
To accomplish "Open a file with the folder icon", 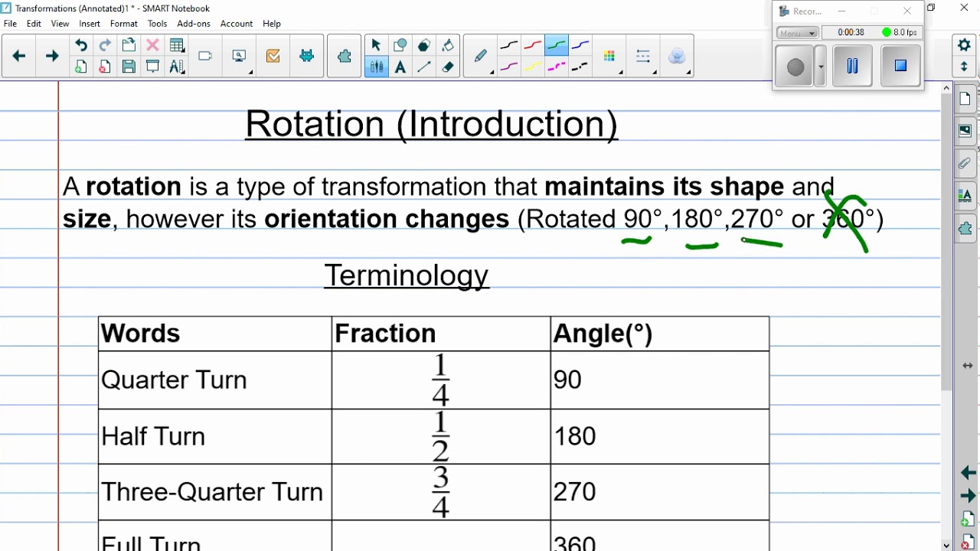I will click(129, 46).
